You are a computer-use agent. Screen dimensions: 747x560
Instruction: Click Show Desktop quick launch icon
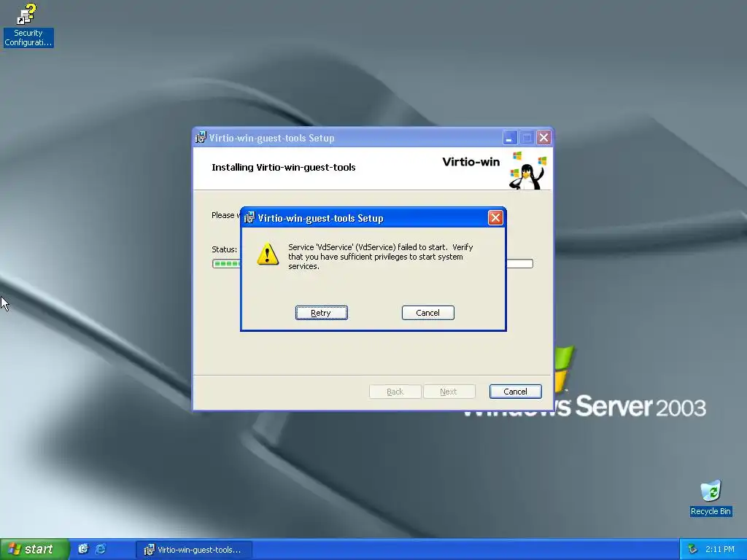coord(83,548)
